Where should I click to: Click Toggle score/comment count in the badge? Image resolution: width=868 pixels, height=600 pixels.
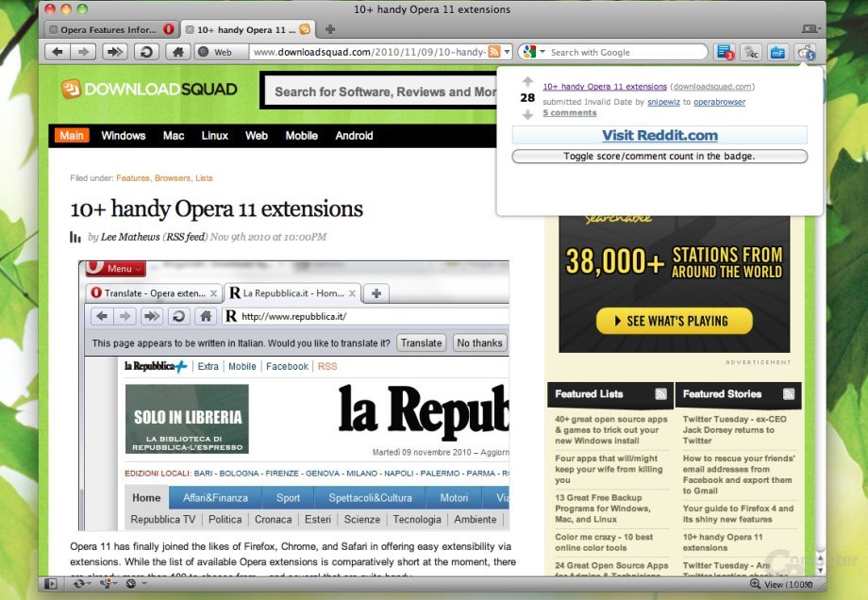[x=659, y=156]
